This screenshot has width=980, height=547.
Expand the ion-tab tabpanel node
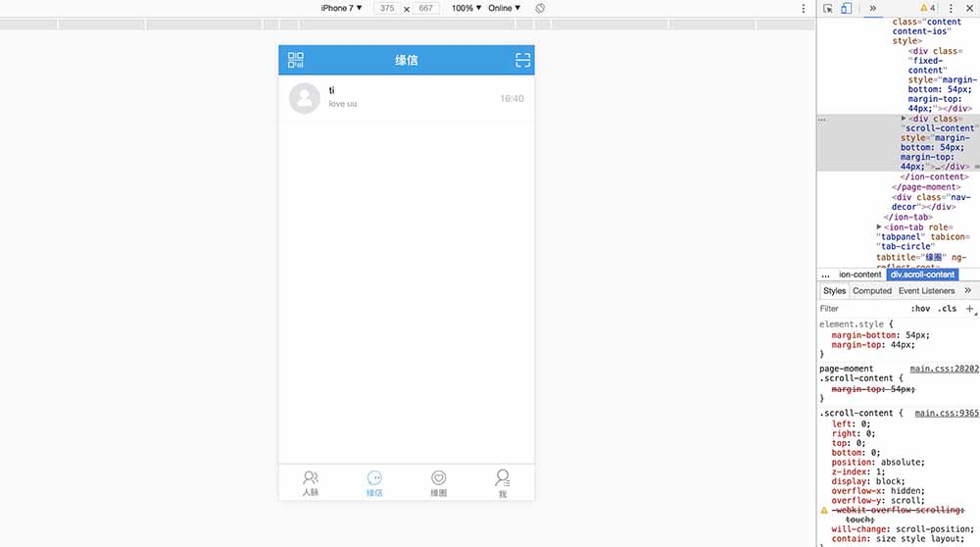[x=878, y=227]
